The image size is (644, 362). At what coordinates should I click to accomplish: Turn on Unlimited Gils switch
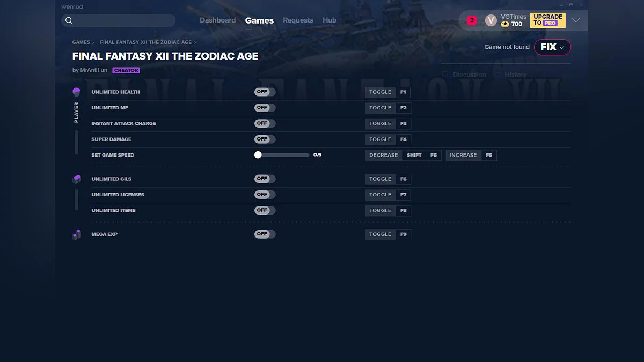pos(265,179)
